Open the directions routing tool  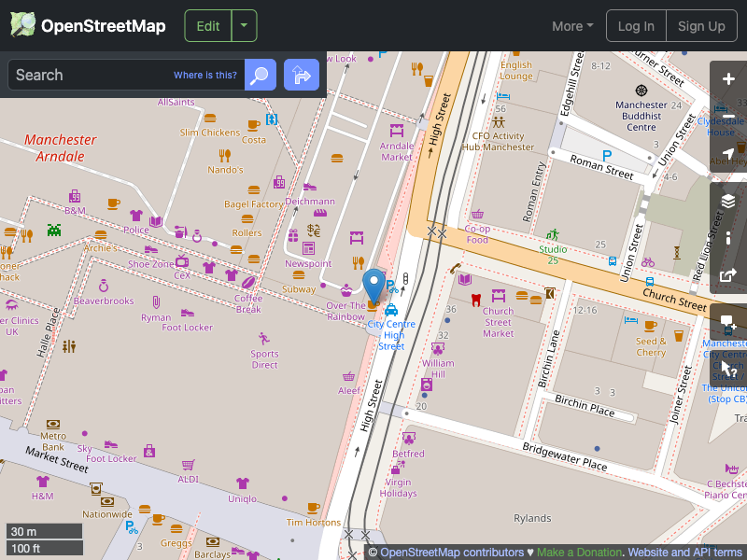click(301, 75)
